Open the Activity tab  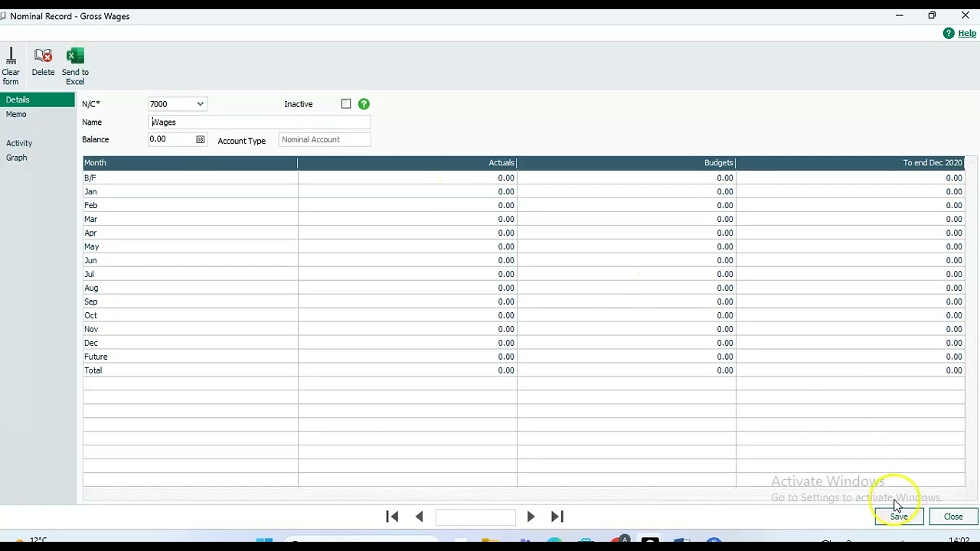pyautogui.click(x=19, y=143)
